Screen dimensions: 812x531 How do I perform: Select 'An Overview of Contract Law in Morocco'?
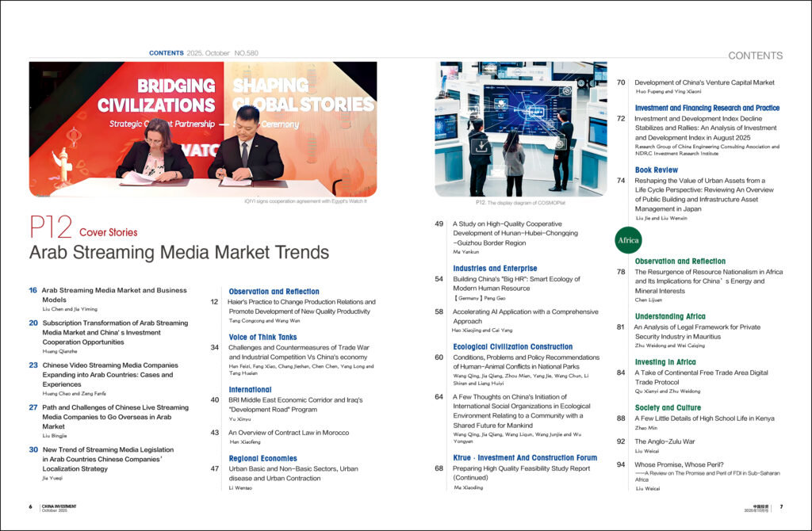(288, 433)
